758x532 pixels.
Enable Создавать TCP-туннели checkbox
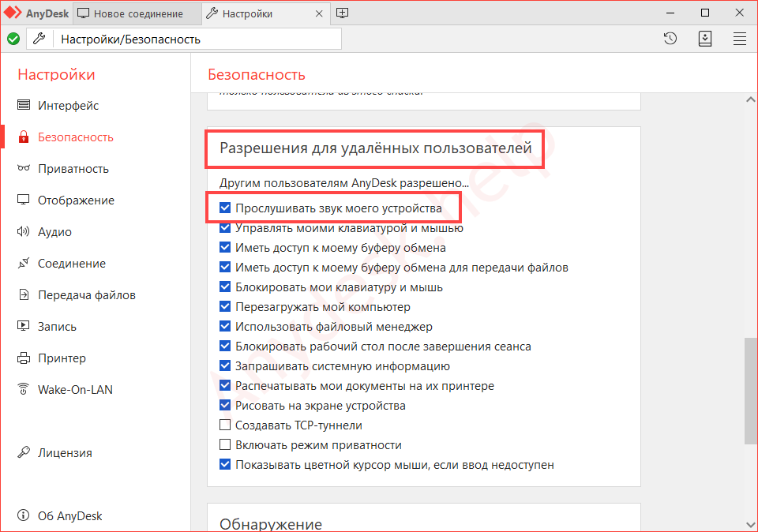[x=225, y=425]
